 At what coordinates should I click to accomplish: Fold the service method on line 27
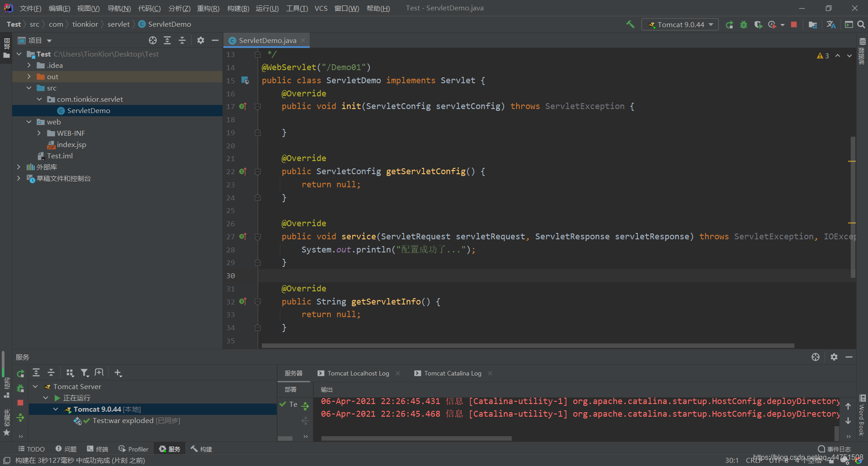(x=258, y=237)
